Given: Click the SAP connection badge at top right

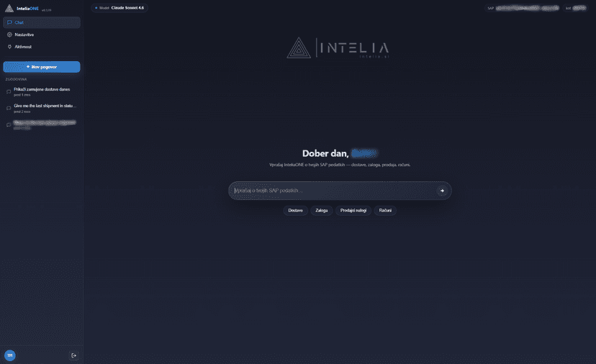Looking at the screenshot, I should [523, 8].
